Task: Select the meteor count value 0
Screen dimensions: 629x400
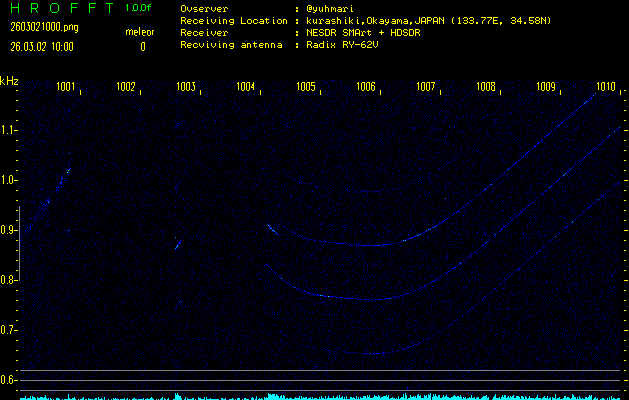Action: [142, 46]
